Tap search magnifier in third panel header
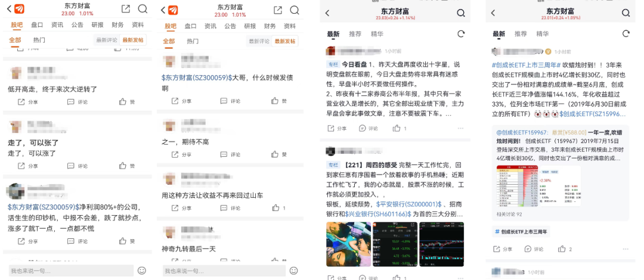Screen dimensions: 644x280 (461, 13)
